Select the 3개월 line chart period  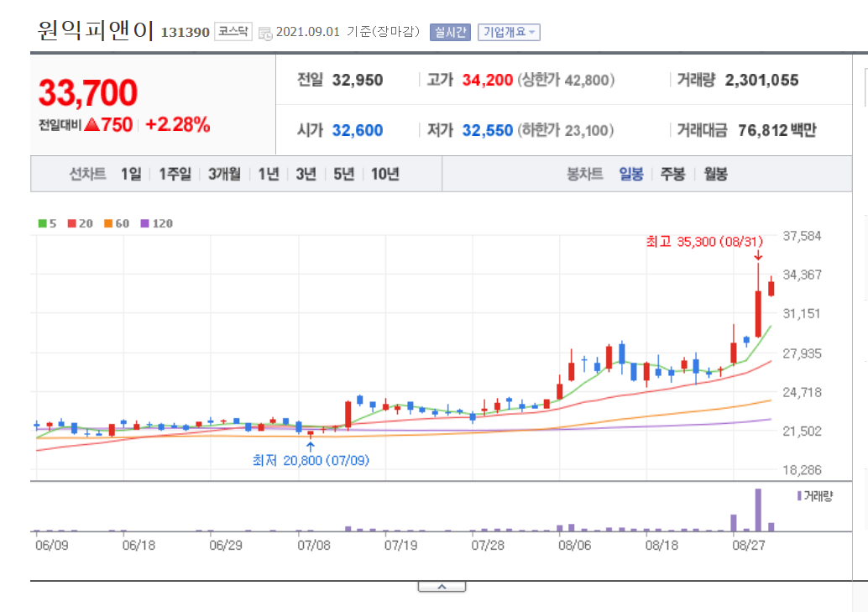225,175
